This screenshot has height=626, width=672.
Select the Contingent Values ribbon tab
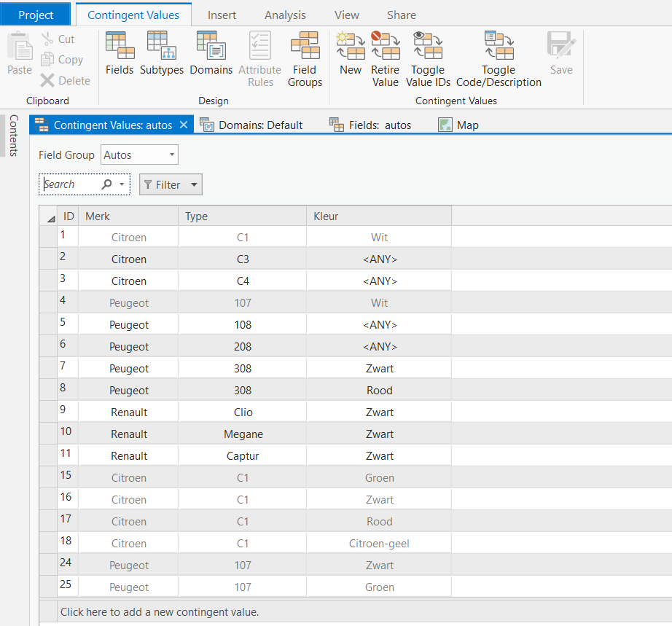[133, 15]
